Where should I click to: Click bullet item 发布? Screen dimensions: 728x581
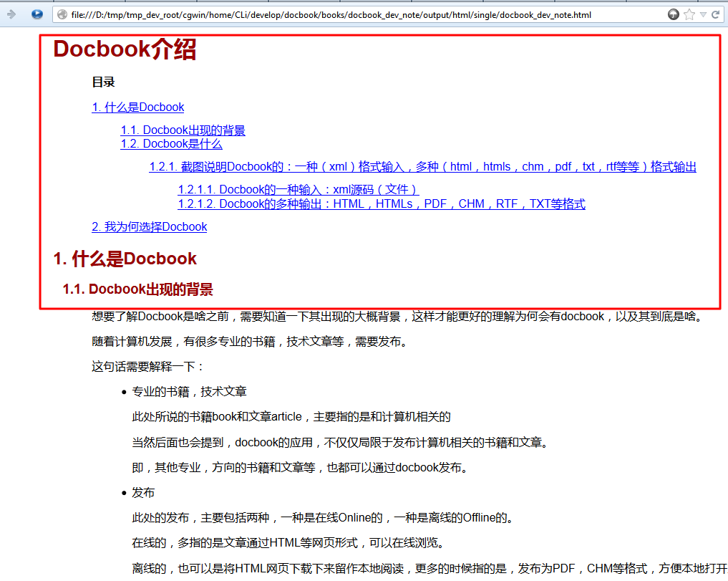click(143, 493)
